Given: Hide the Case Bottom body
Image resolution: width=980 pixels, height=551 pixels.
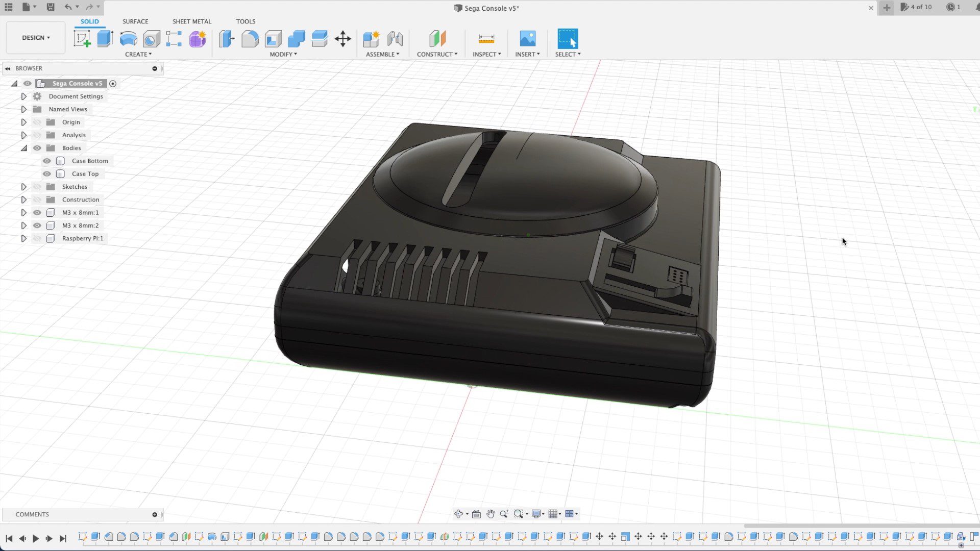Looking at the screenshot, I should (x=46, y=161).
